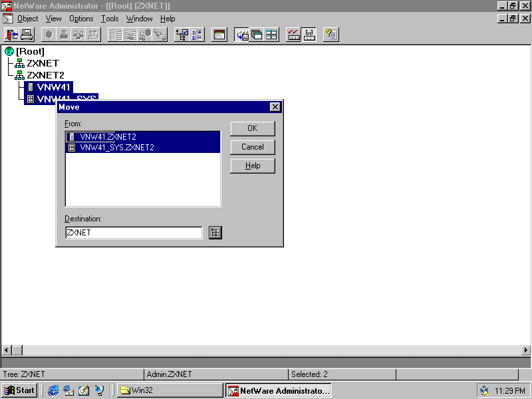Open the Tools menu
532x399 pixels.
[x=110, y=19]
